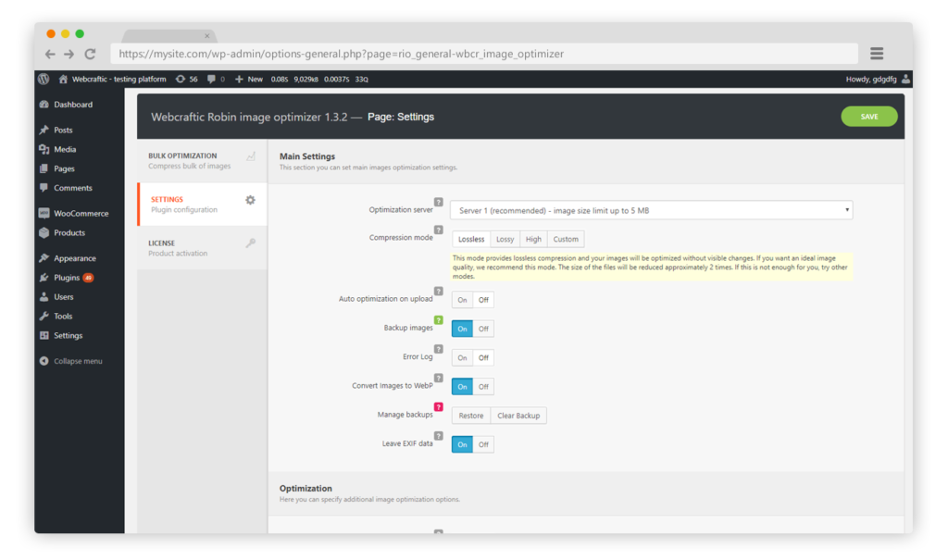The width and height of the screenshot is (948, 560).
Task: Disable Error Log with Off
Action: point(483,358)
